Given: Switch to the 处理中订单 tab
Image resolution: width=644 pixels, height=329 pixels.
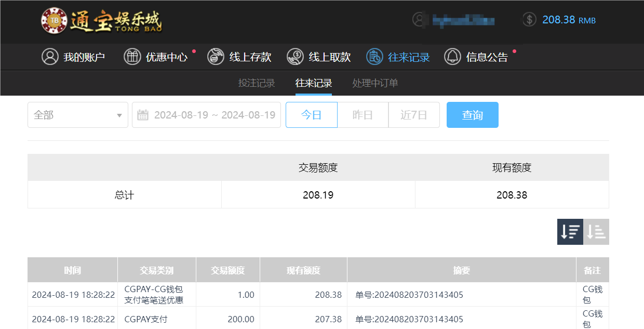Looking at the screenshot, I should pos(374,83).
